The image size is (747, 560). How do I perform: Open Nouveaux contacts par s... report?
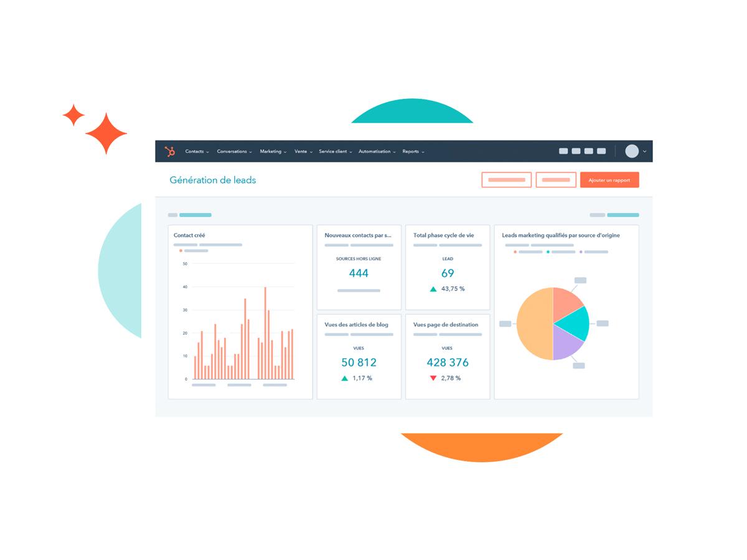click(358, 235)
